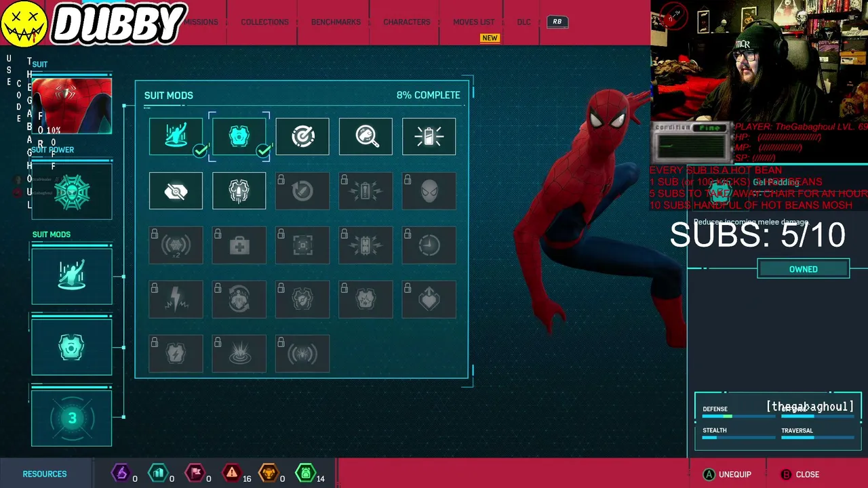Click the red triangle token showing 16
The width and height of the screenshot is (868, 488).
coord(232,473)
